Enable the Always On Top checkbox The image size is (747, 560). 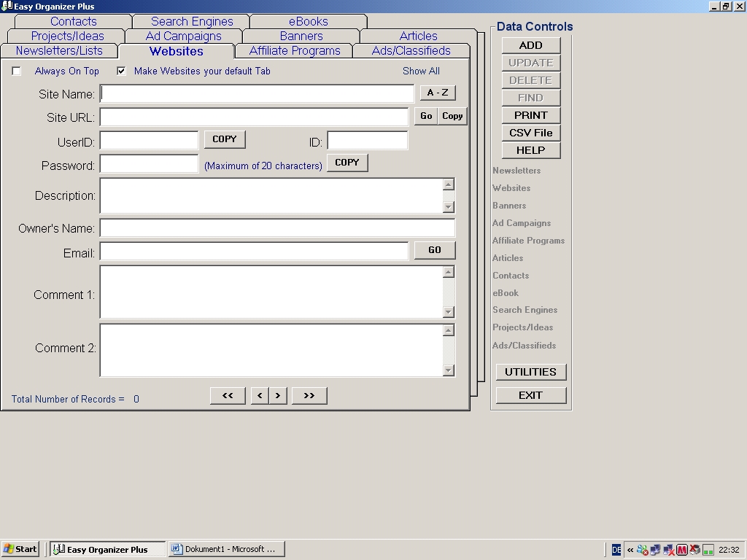(17, 71)
